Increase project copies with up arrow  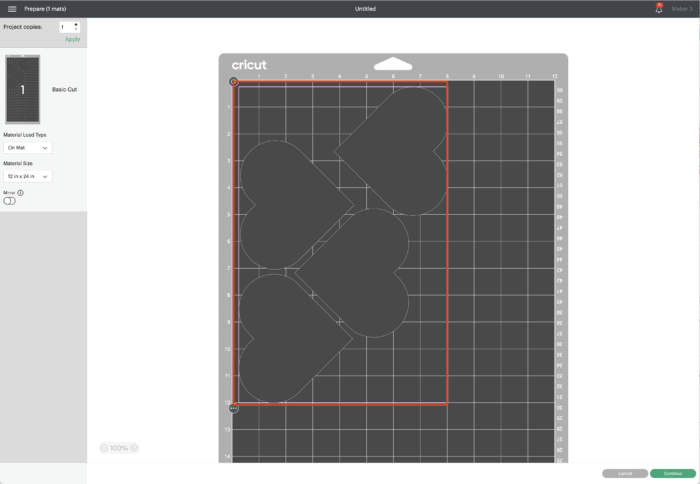click(76, 24)
